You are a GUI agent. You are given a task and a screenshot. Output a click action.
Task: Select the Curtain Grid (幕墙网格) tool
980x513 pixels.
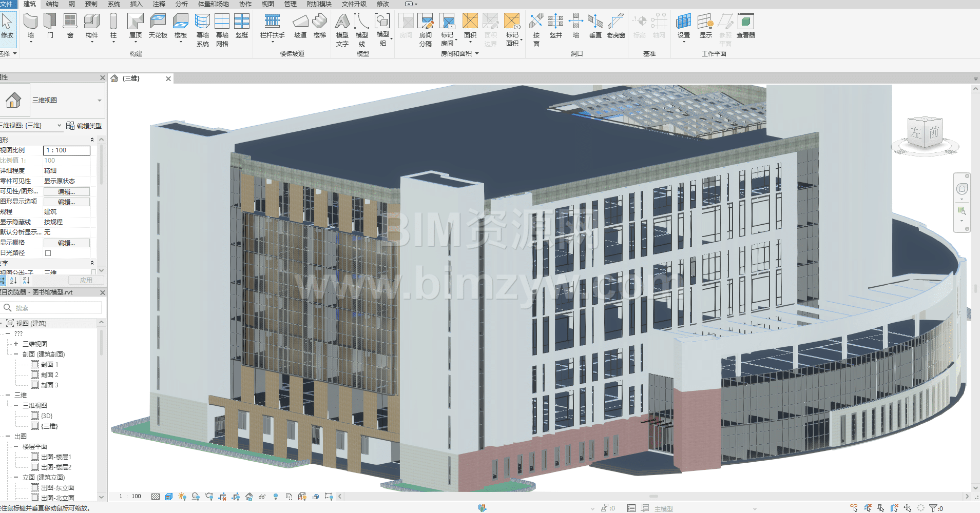[222, 28]
